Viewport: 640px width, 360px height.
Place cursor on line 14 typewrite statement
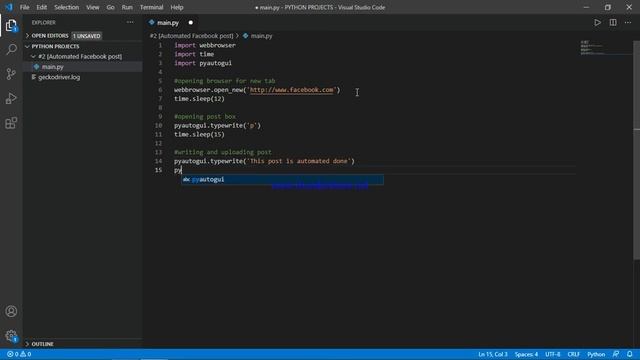[x=264, y=161]
